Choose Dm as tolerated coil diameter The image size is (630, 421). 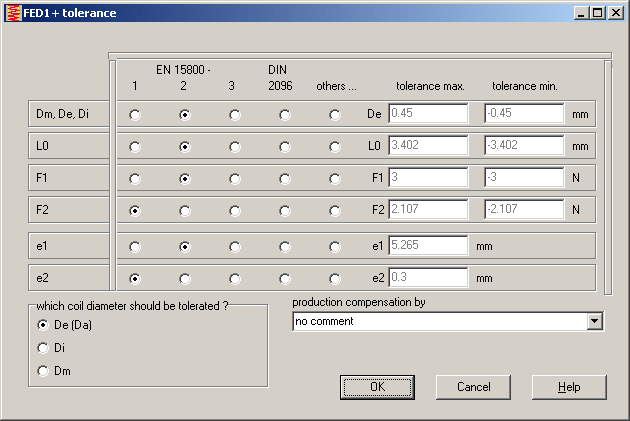click(x=43, y=371)
